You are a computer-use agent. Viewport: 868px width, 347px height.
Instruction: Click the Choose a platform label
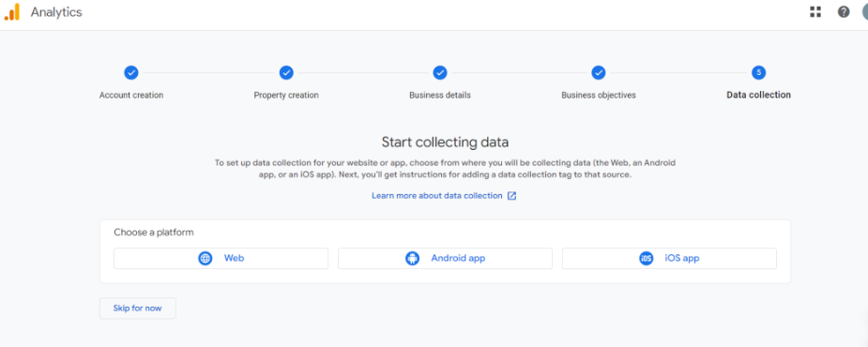coord(154,233)
